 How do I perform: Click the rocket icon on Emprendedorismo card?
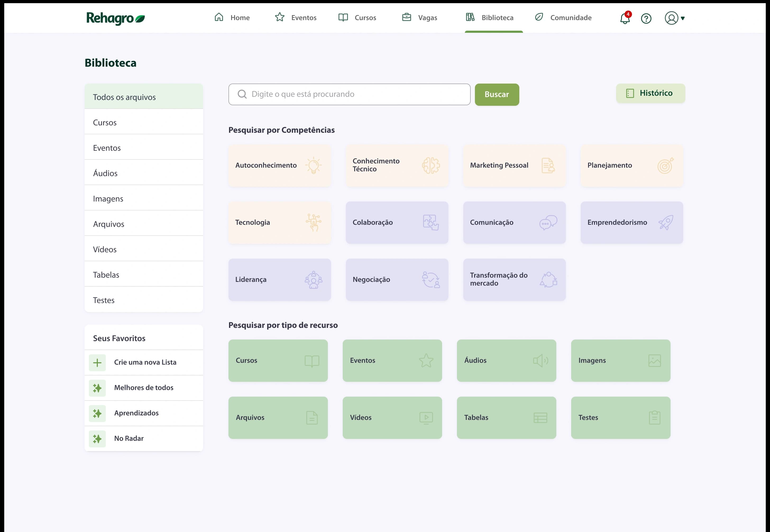pos(666,222)
